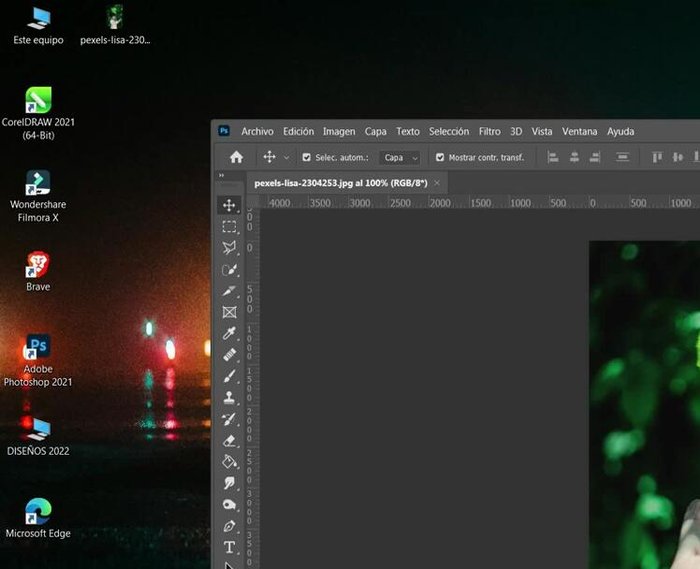Screen dimensions: 700x569
Task: Click Align top edges icon
Action: pos(657,157)
